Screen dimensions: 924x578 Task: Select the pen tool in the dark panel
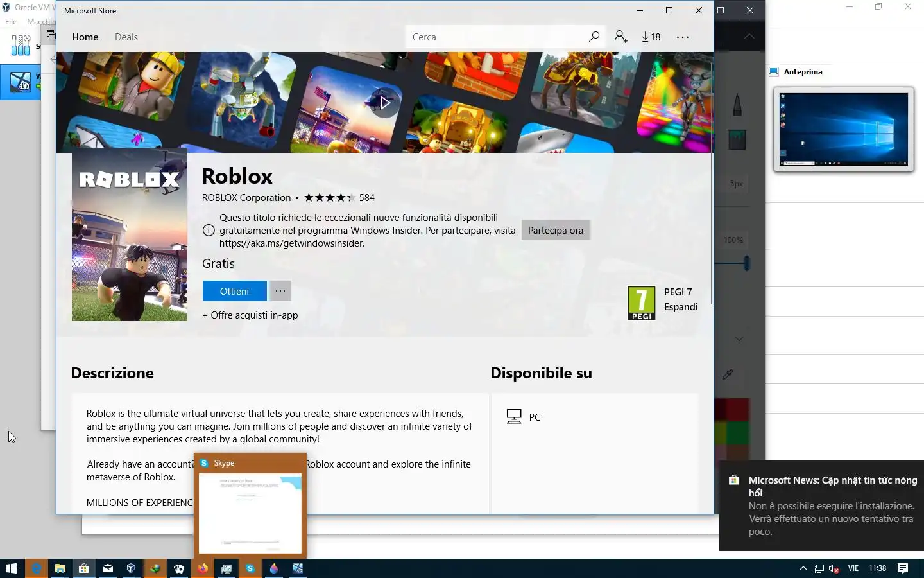[737, 105]
